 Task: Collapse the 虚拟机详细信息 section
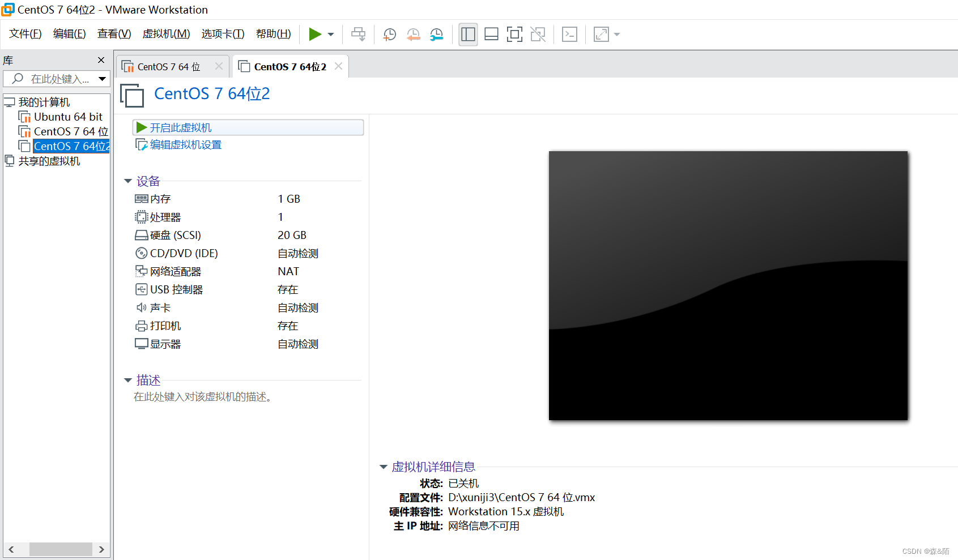384,467
